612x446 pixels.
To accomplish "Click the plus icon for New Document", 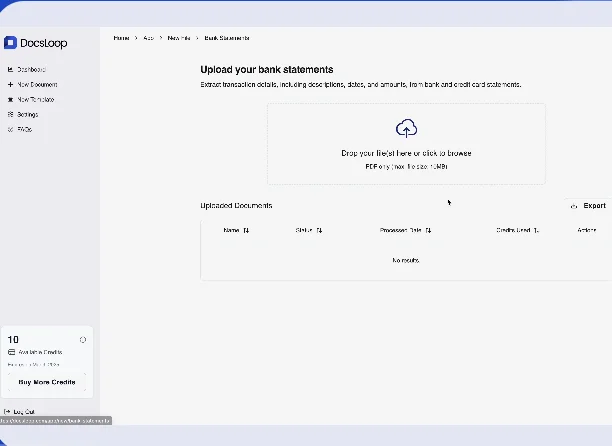I will pos(10,84).
